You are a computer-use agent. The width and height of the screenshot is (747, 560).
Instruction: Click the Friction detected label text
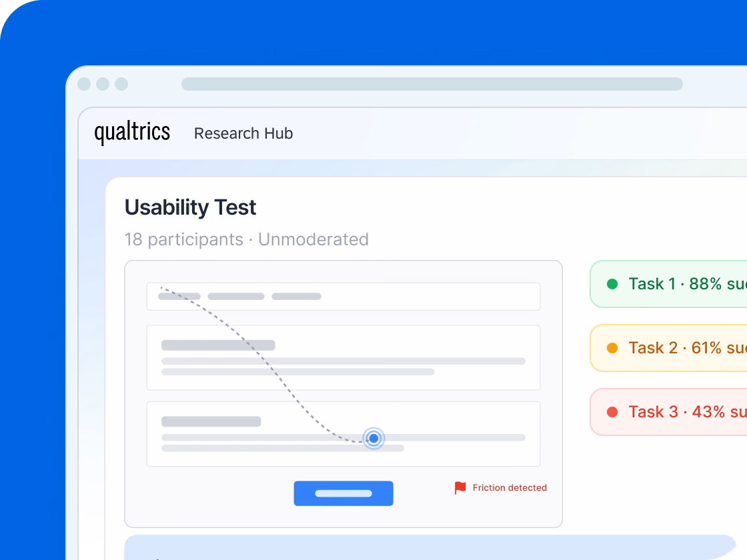(510, 488)
